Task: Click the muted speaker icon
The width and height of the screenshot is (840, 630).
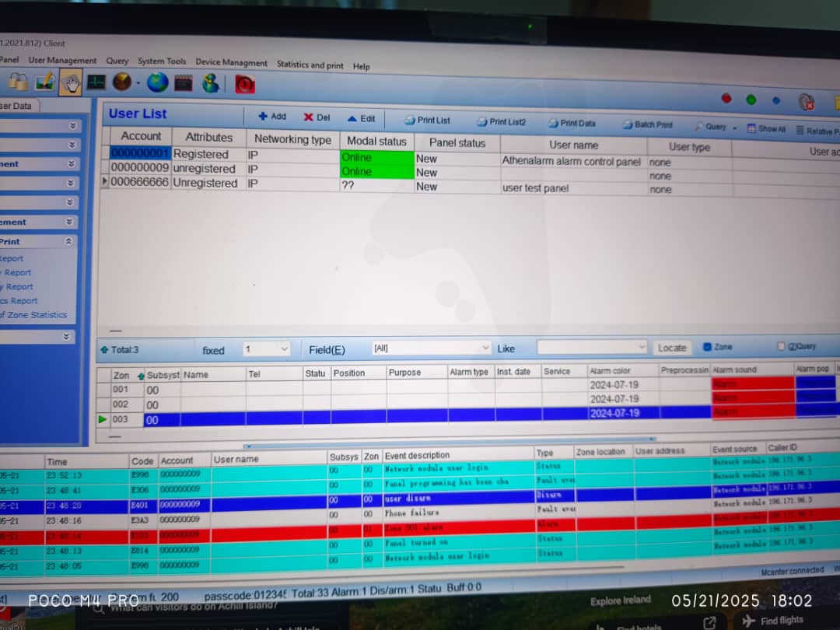Action: pos(807,102)
